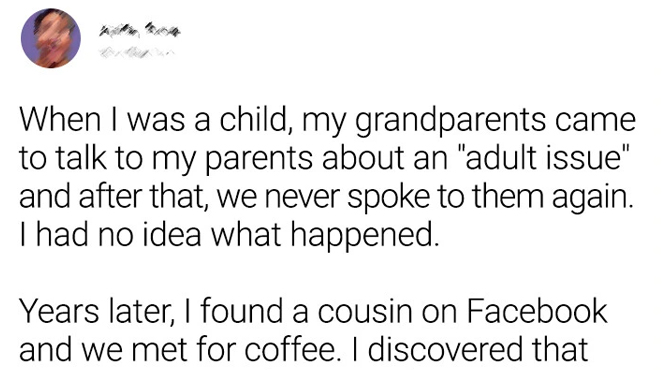The width and height of the screenshot is (670, 370).
Task: Click the blurred gray username handle
Action: (x=136, y=53)
